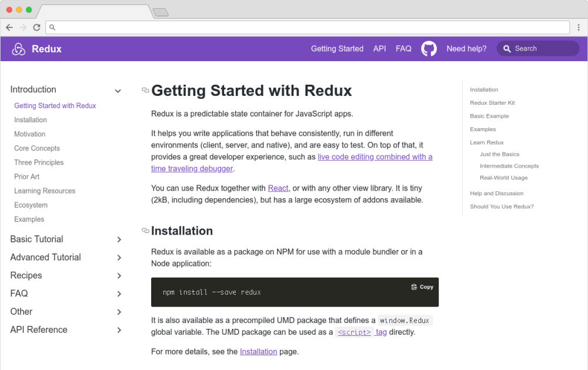Select Motivation in left sidebar
Screen dimensions: 588x370
coord(29,134)
